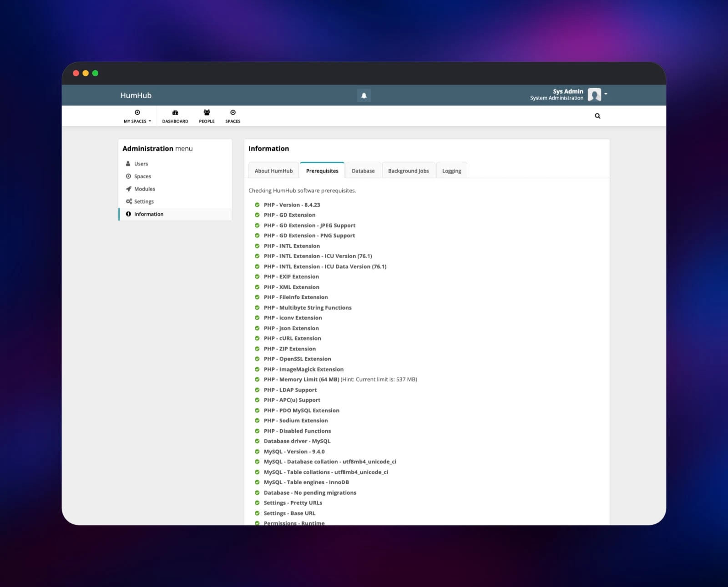
Task: Click check icon beside FileInfo Extension
Action: (x=257, y=297)
